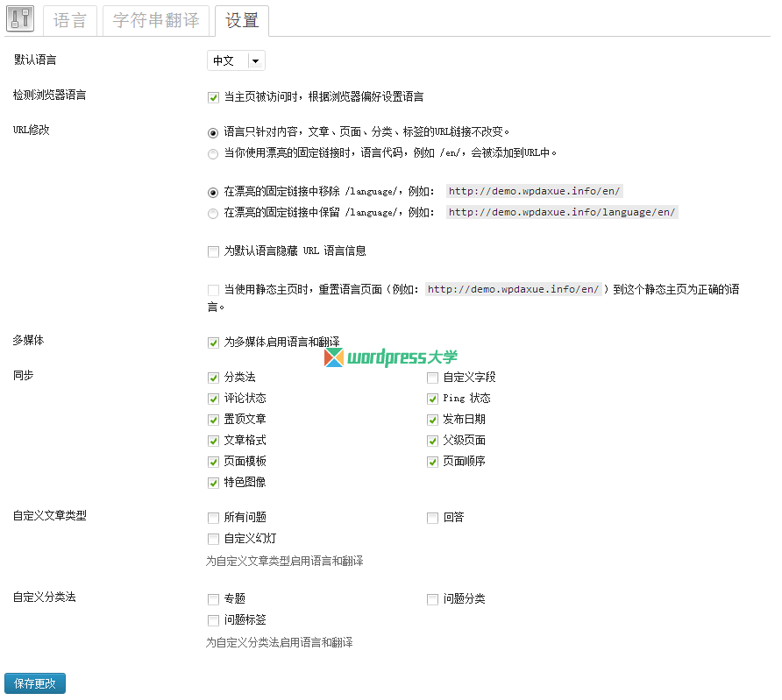Viewport: 782px width, 700px height.
Task: Disable 特色图像 synchronization
Action: [213, 482]
